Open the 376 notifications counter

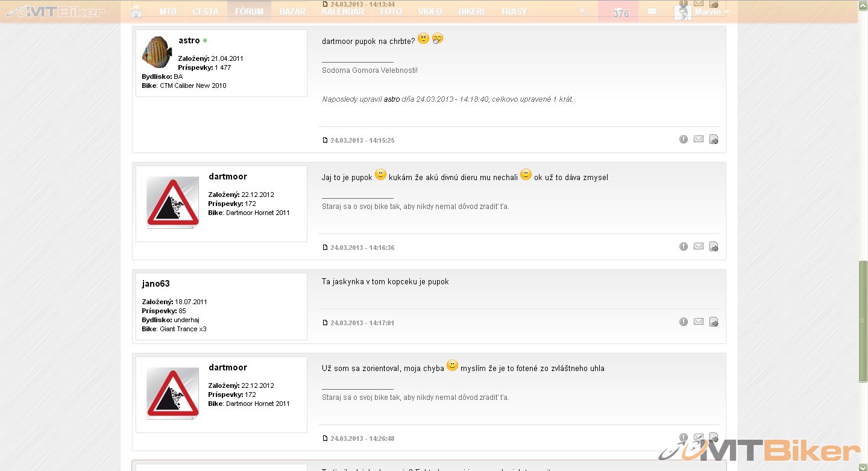(x=618, y=12)
